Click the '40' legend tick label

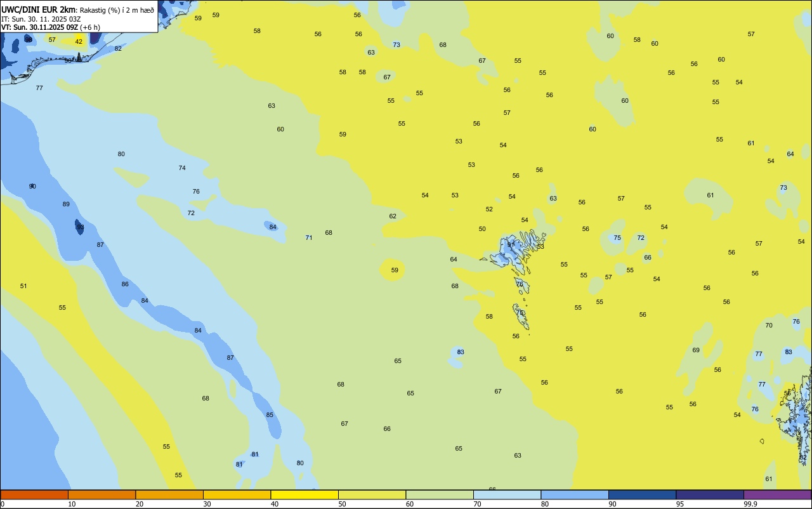tap(275, 504)
